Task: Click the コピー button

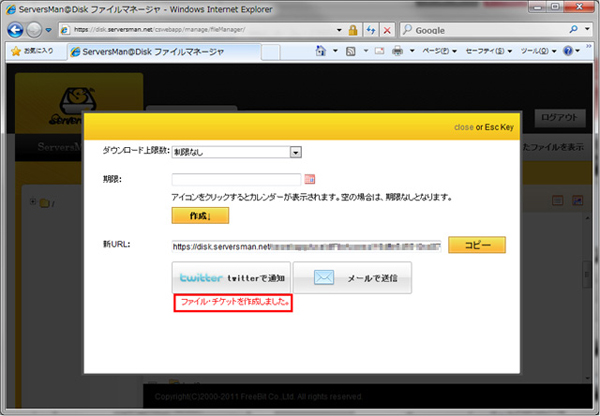Action: tap(477, 245)
